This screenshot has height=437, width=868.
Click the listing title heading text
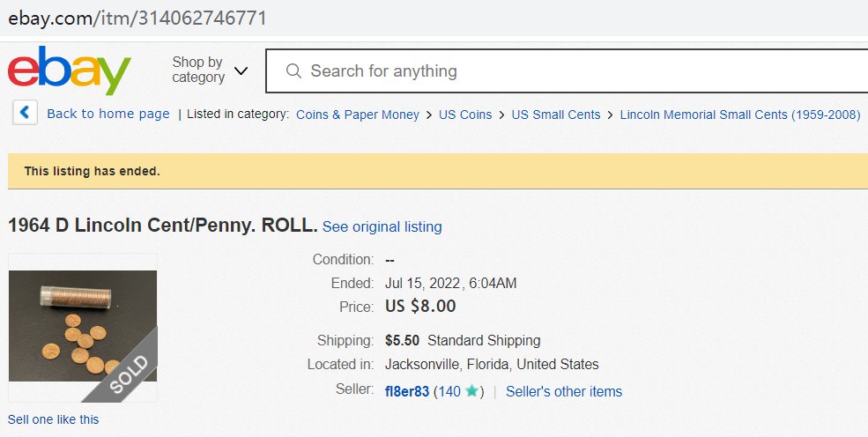tap(162, 226)
